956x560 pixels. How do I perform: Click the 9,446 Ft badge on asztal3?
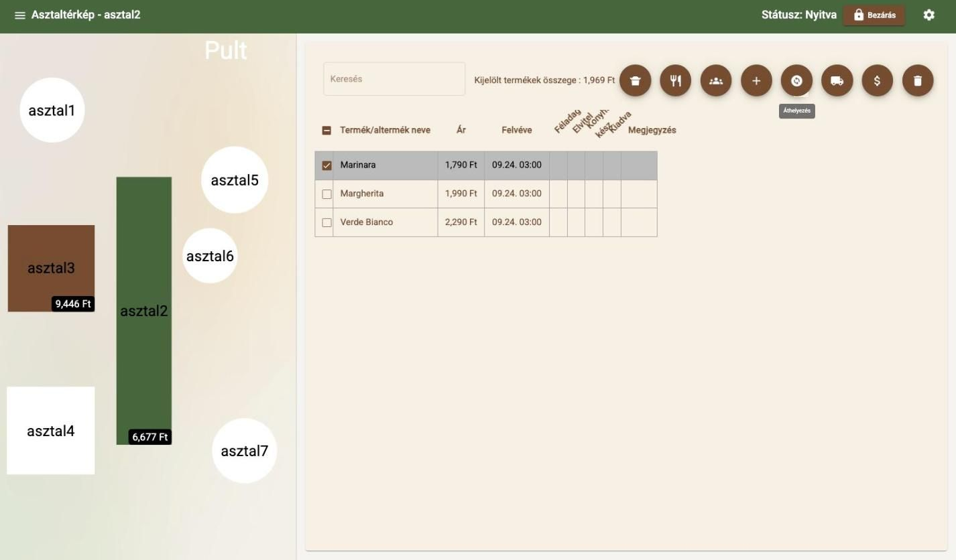tap(73, 304)
